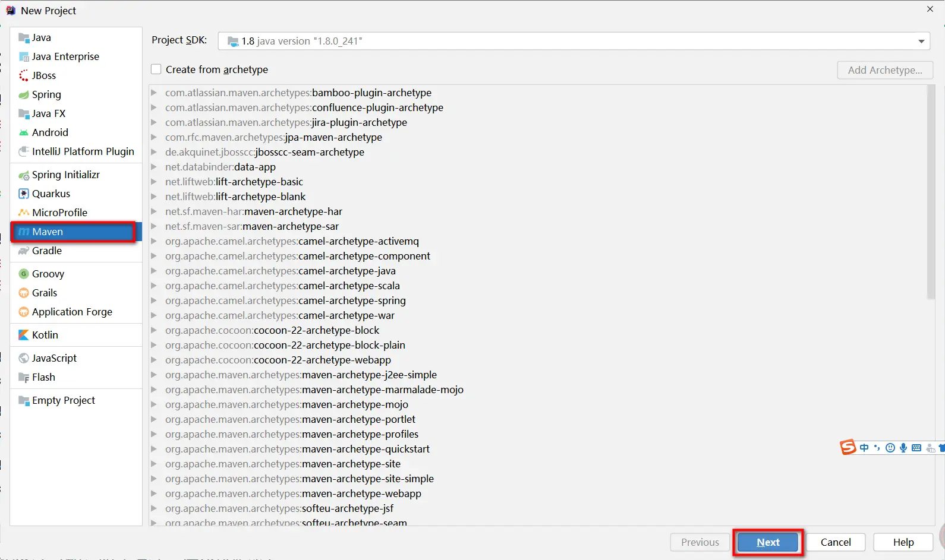Click the Application Forge icon
This screenshot has height=560, width=945.
(24, 312)
